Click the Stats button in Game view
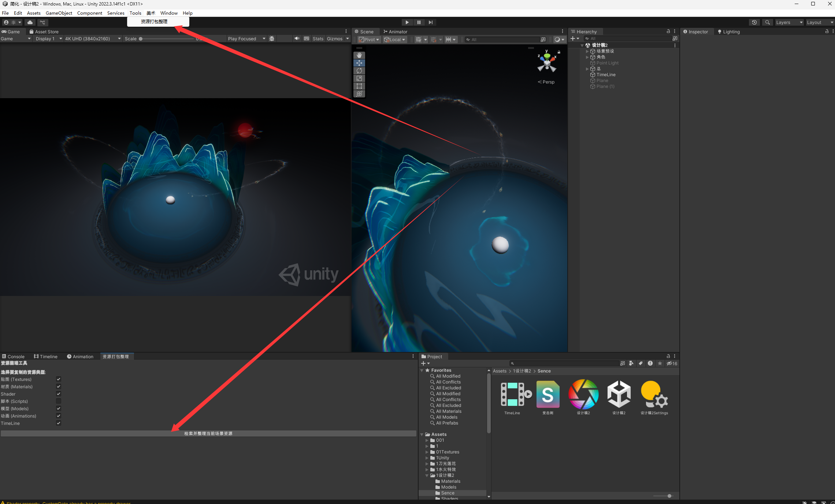 click(318, 38)
